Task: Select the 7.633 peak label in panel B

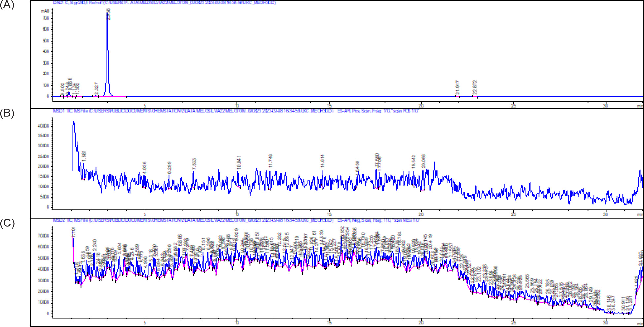Action: 194,164
